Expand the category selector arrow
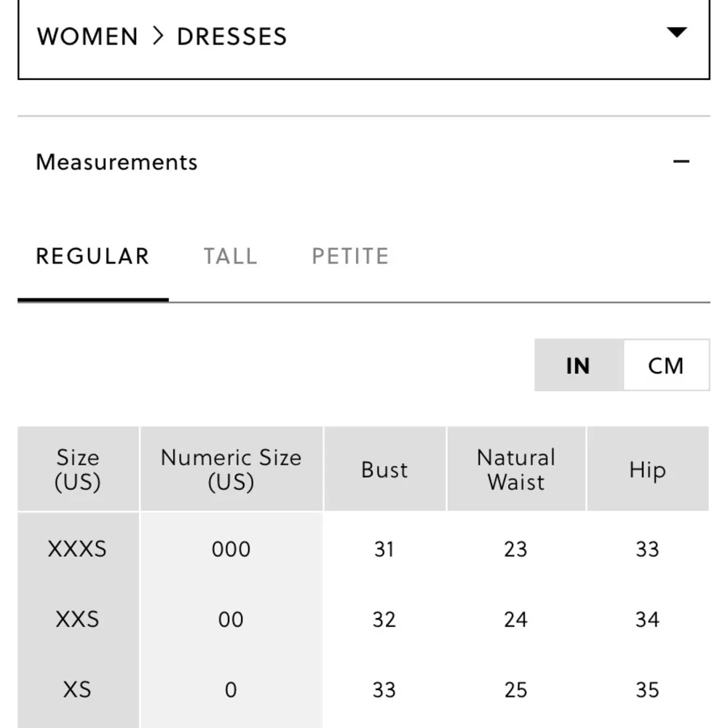The height and width of the screenshot is (728, 728). (x=677, y=33)
